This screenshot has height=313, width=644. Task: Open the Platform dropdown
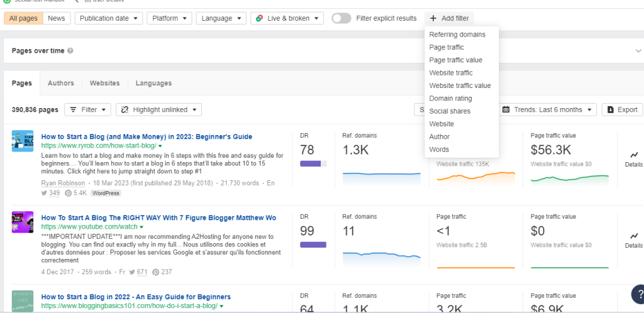pos(170,18)
